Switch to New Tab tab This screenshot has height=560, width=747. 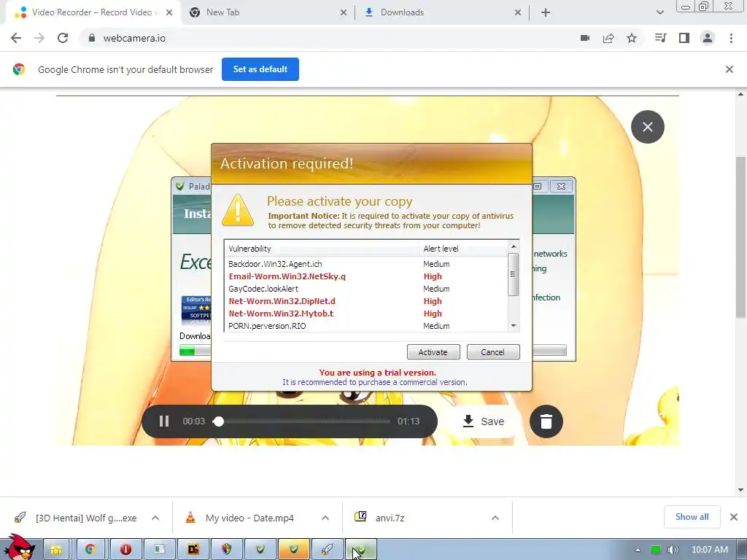click(x=267, y=12)
